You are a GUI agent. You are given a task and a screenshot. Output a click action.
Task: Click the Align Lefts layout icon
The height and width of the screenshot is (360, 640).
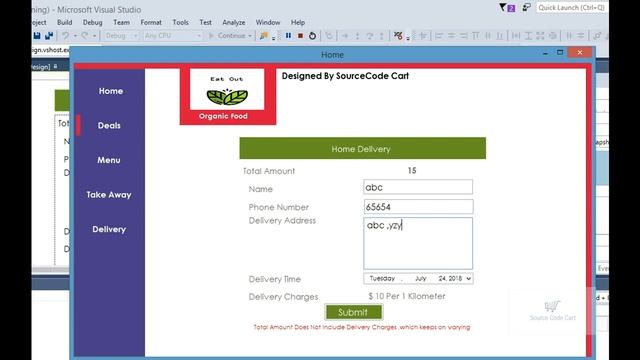pos(439,36)
